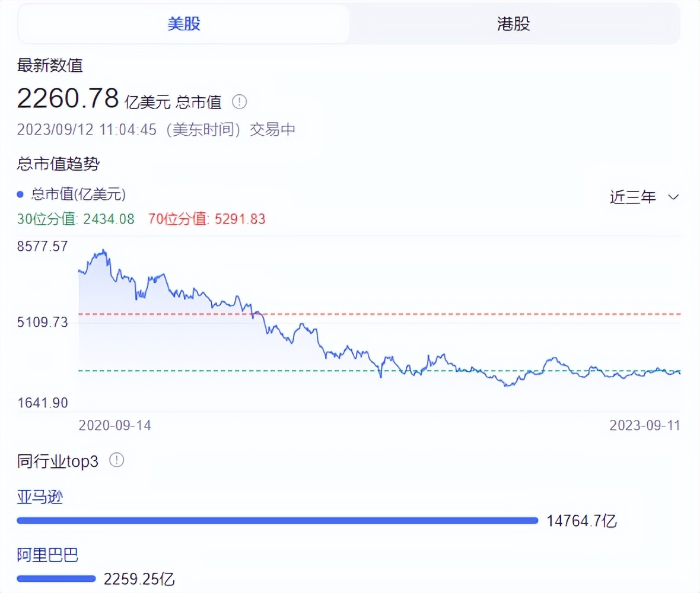Click the 亚马逊 market cap bar
Screen dimensions: 700x593
click(x=277, y=521)
